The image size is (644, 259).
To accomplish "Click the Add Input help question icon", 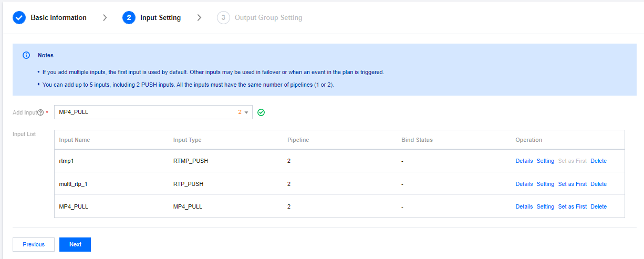I will coord(40,112).
